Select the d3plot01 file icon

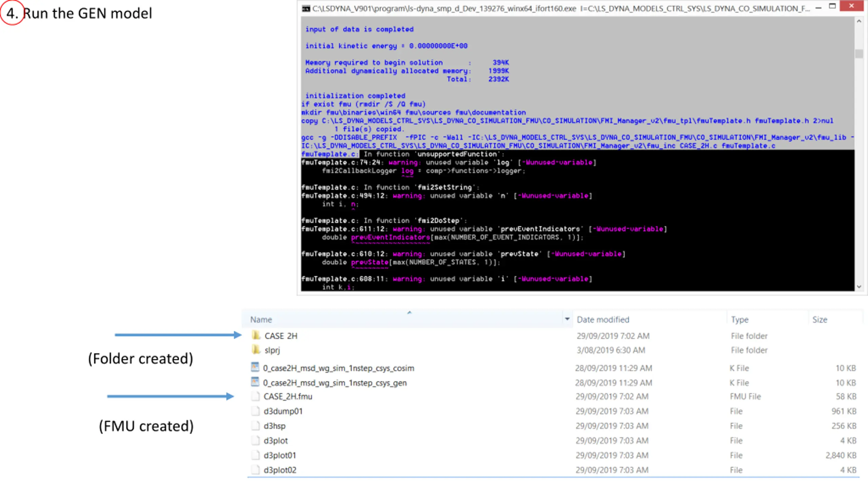pos(256,455)
